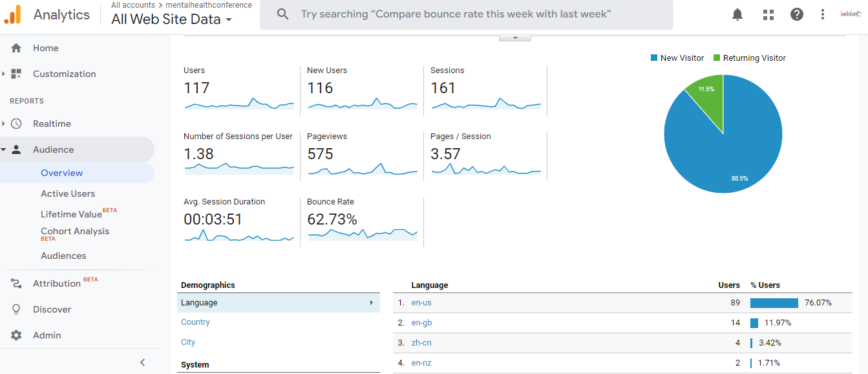868x374 pixels.
Task: Open the three-dot more options menu
Action: click(823, 14)
